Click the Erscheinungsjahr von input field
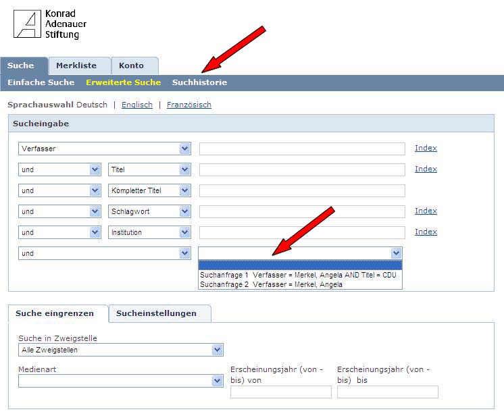The image size is (504, 420). click(280, 392)
